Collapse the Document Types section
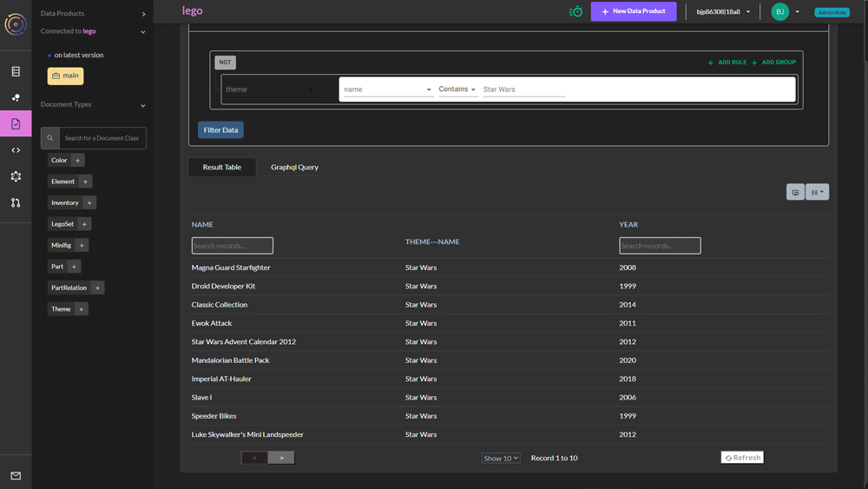The image size is (868, 489). coord(143,105)
